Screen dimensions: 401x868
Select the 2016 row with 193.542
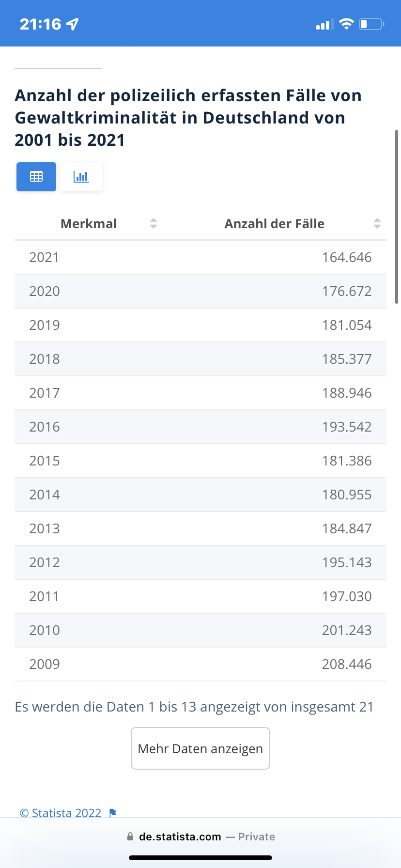200,427
